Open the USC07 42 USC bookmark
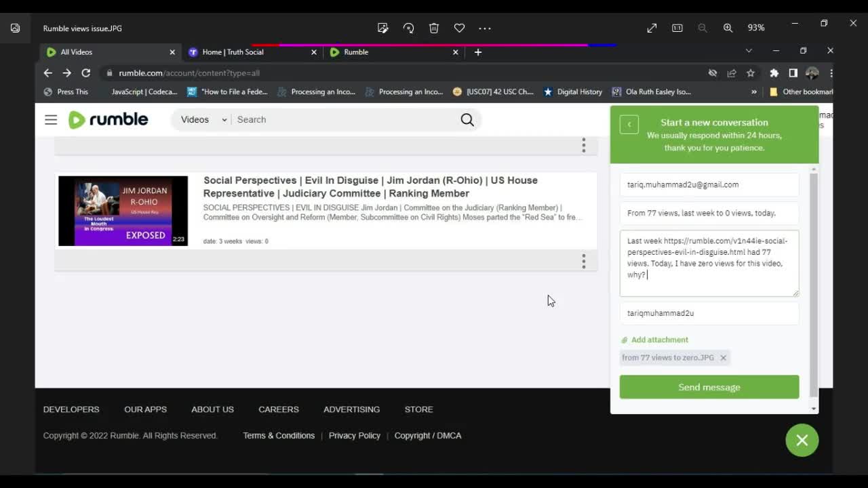Viewport: 868px width, 488px height. point(493,91)
